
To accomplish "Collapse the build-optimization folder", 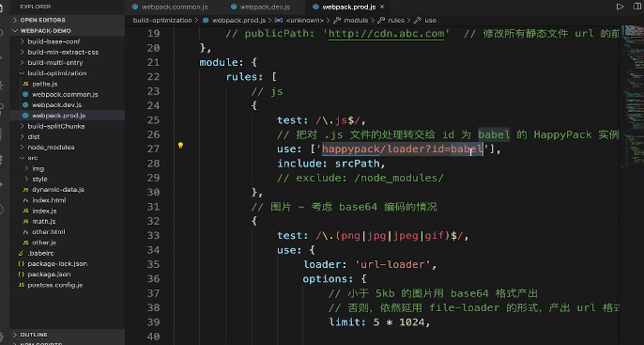I will [57, 72].
